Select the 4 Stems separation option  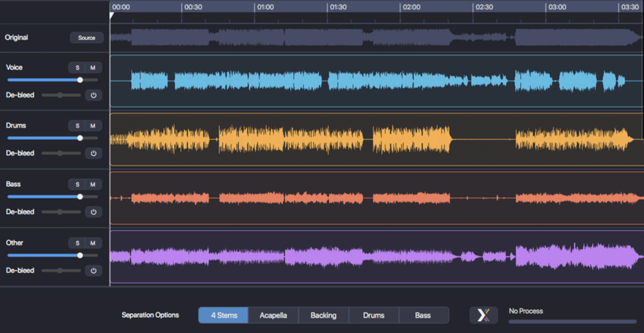(224, 315)
